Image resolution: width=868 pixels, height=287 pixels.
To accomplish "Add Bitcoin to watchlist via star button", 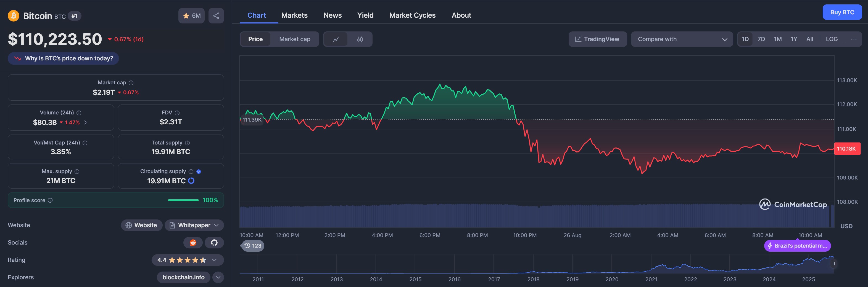I will [x=191, y=16].
